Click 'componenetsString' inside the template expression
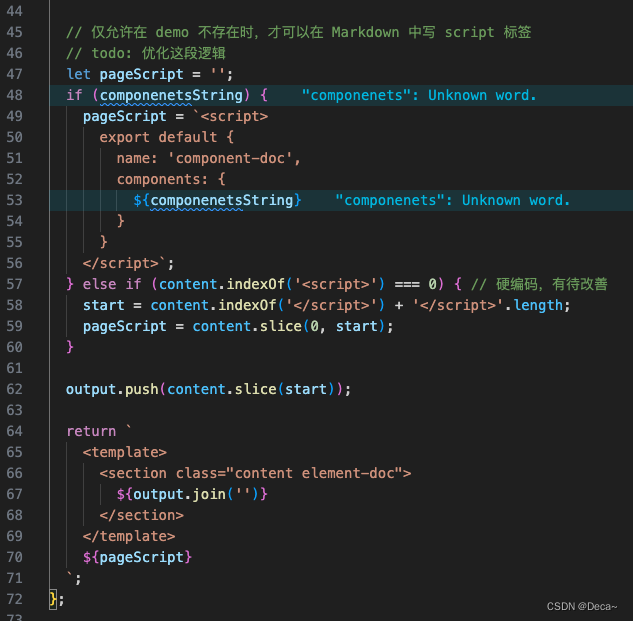Screen dimensions: 633x621 point(222,200)
